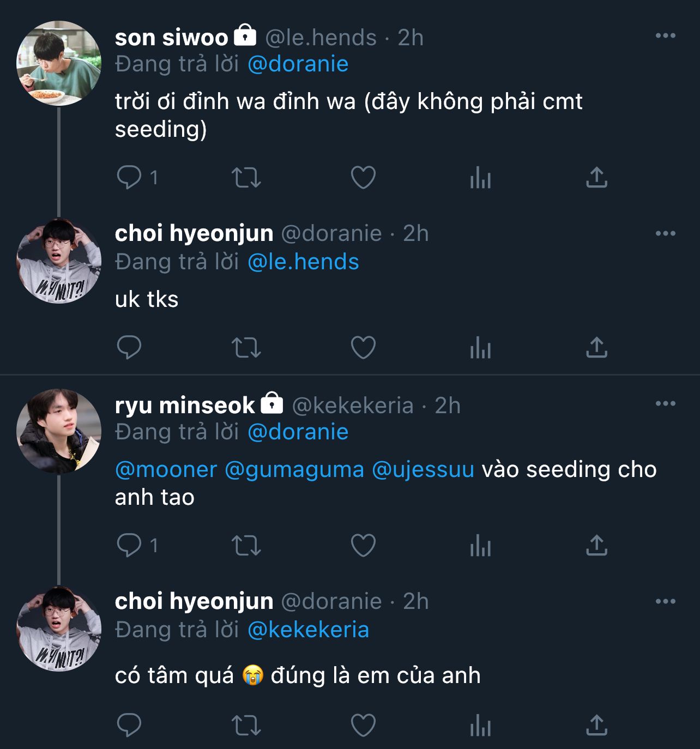View analytics for son siwoo's tweet

pos(480,178)
